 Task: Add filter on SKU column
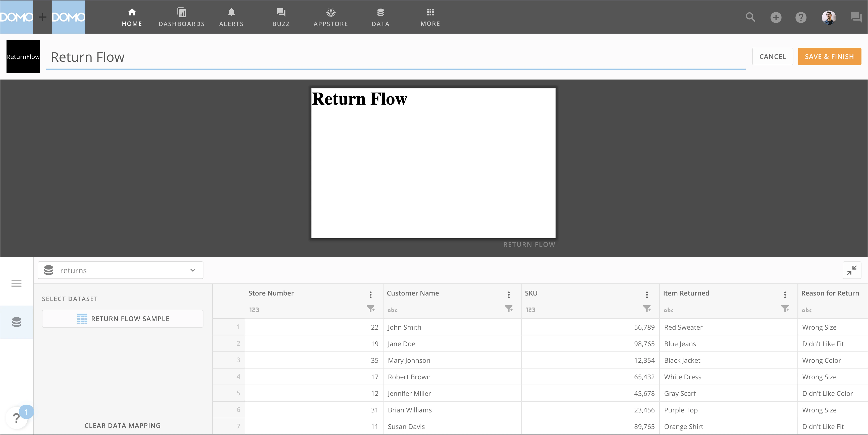647,309
